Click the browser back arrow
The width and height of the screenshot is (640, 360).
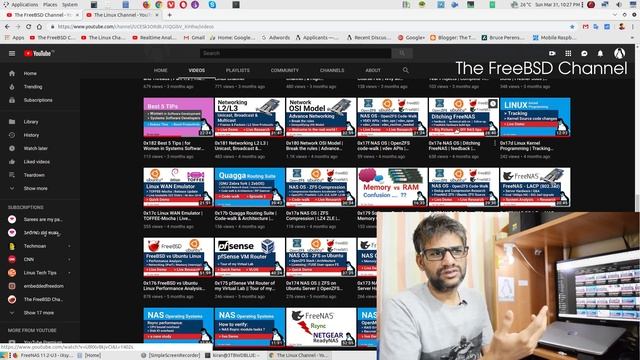click(7, 27)
